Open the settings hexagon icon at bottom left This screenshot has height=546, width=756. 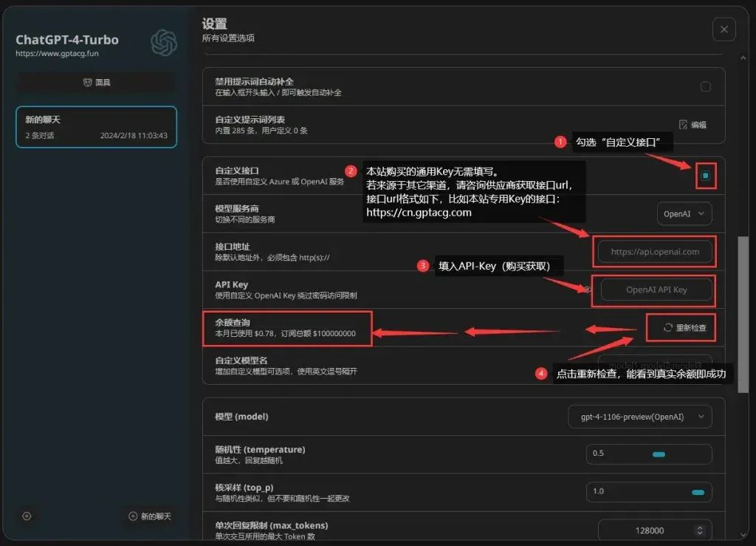pos(27,516)
